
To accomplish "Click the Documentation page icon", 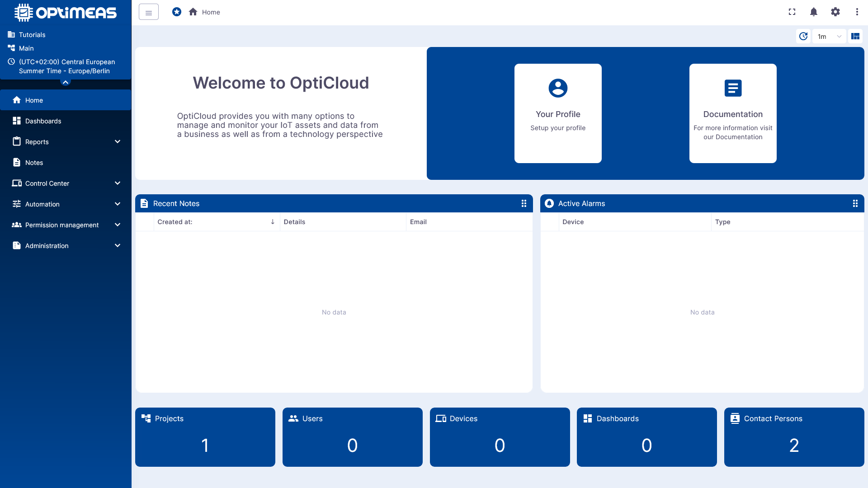I will (x=733, y=88).
